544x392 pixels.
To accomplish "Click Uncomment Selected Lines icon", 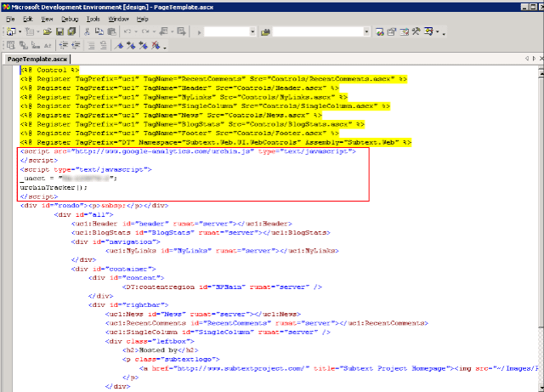I will coord(104,45).
